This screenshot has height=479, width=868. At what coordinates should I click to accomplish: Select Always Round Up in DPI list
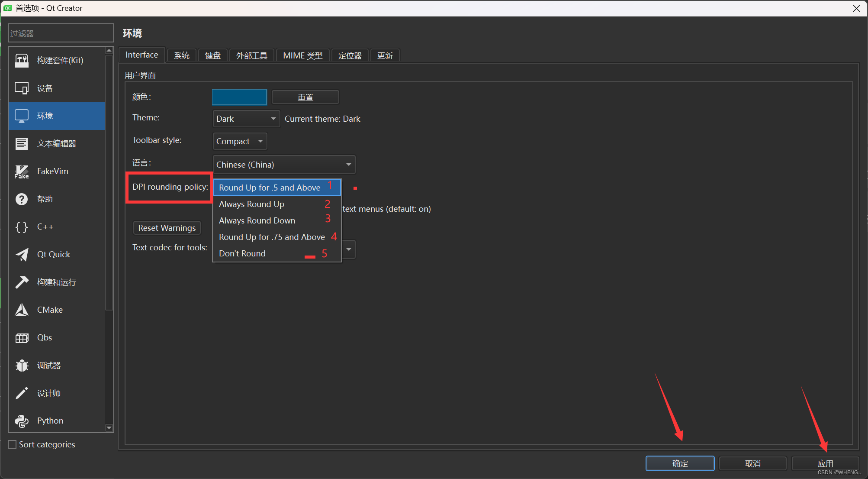point(251,204)
